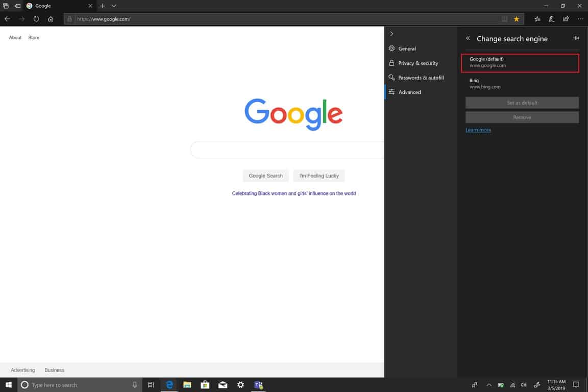Click the Learn more link

pos(478,130)
